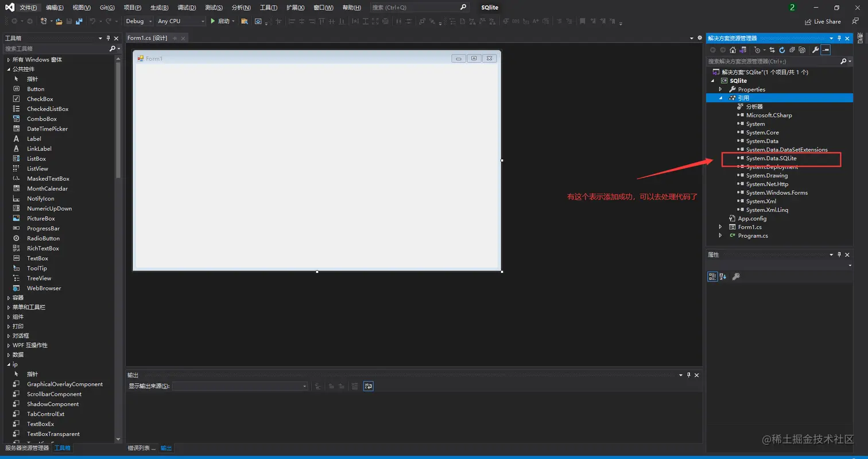Click the Open File folder icon
This screenshot has width=868, height=459.
click(x=59, y=21)
